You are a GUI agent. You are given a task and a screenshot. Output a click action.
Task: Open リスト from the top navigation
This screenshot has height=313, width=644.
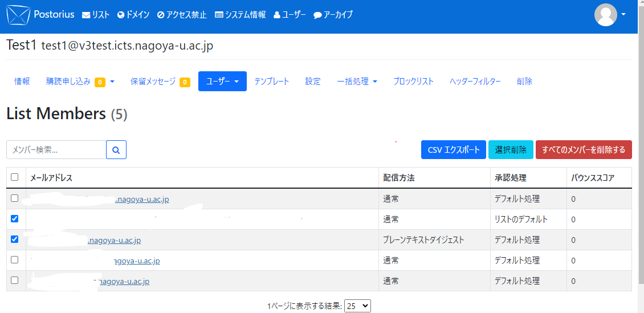96,15
